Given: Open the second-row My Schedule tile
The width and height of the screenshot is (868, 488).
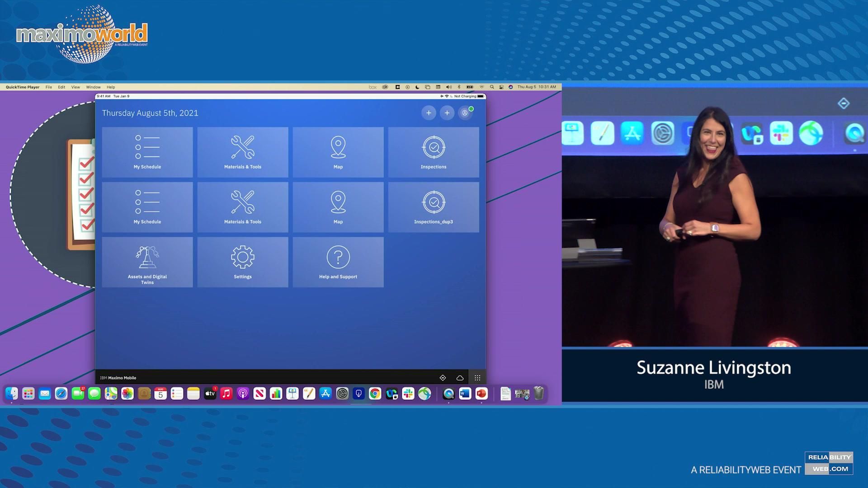Looking at the screenshot, I should click(147, 207).
